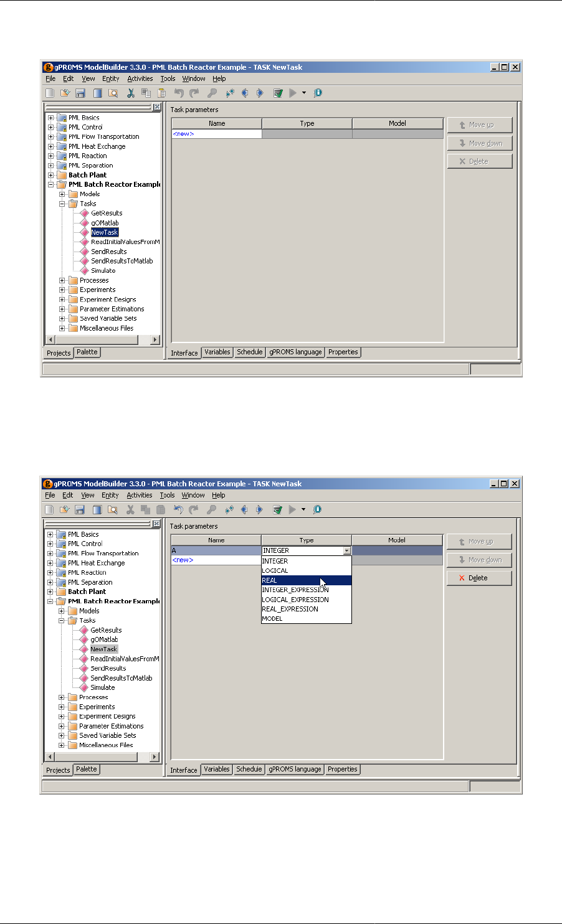Open the Entity menu in the upper window
This screenshot has height=924, width=562.
tap(111, 78)
